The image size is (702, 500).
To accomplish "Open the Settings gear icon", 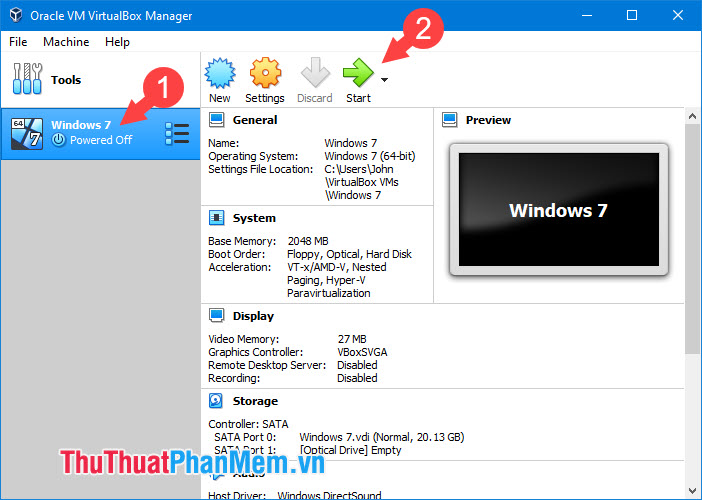I will (265, 73).
